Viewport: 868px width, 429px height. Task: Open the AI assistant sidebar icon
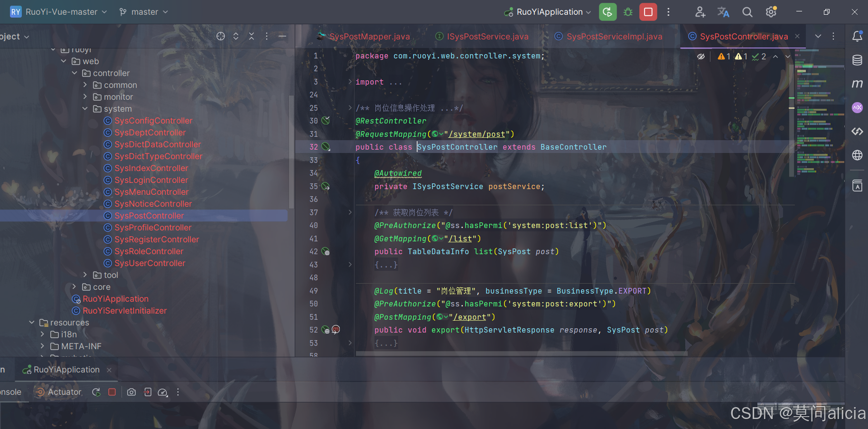857,107
